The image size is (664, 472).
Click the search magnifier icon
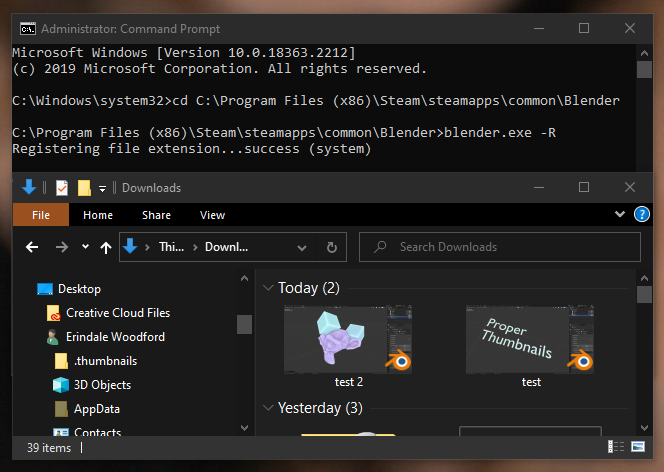click(380, 247)
